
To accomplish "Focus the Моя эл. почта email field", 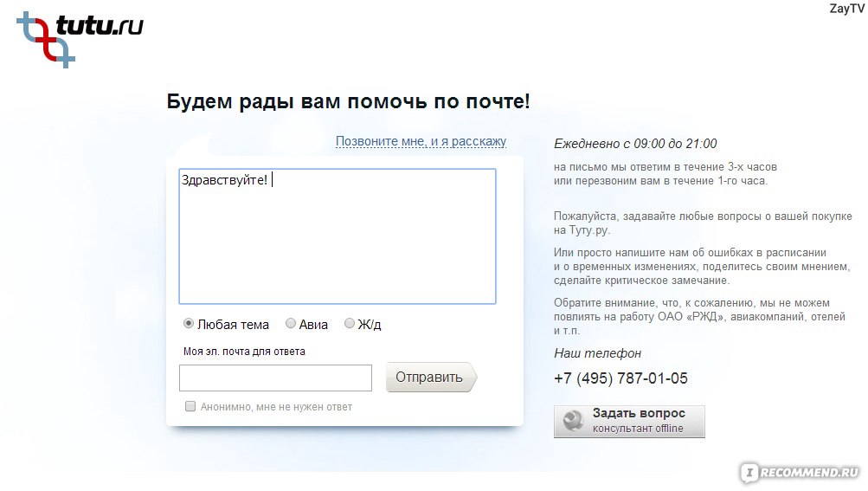I will 275,378.
